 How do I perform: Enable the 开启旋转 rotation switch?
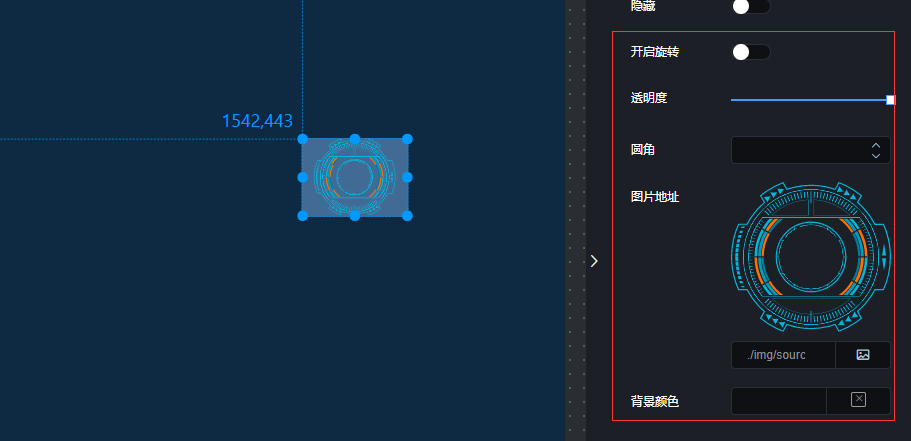751,52
